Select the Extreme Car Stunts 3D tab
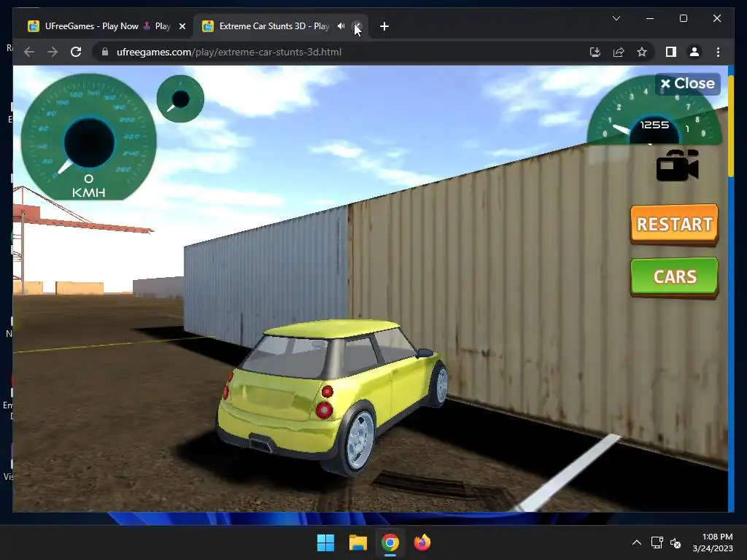Image resolution: width=747 pixels, height=560 pixels. click(274, 26)
